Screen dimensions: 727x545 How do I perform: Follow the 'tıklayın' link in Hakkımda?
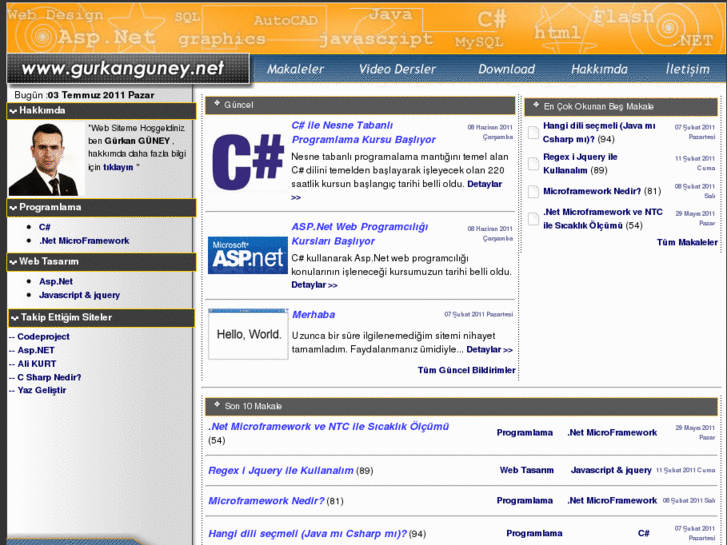(118, 167)
